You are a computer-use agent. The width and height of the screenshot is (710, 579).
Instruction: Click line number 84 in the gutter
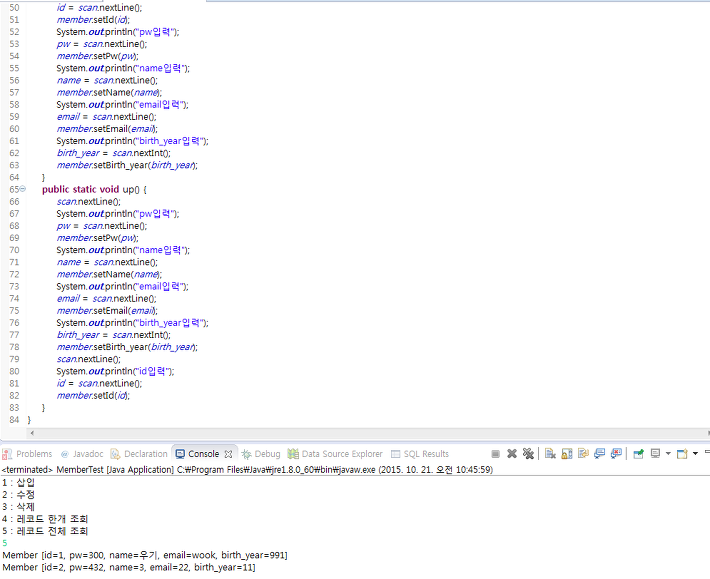pos(14,420)
